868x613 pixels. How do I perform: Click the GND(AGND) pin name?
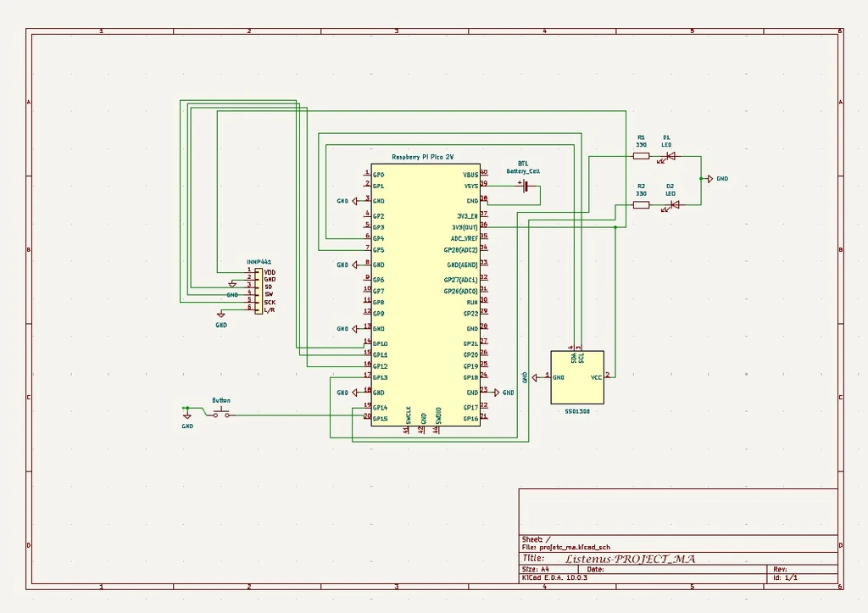[462, 265]
